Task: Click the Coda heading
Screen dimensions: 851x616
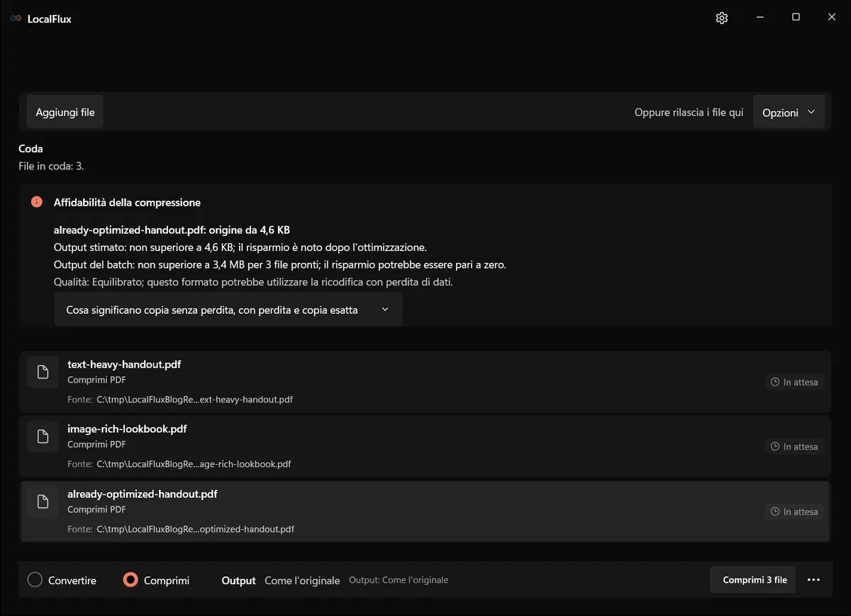Action: (x=30, y=149)
